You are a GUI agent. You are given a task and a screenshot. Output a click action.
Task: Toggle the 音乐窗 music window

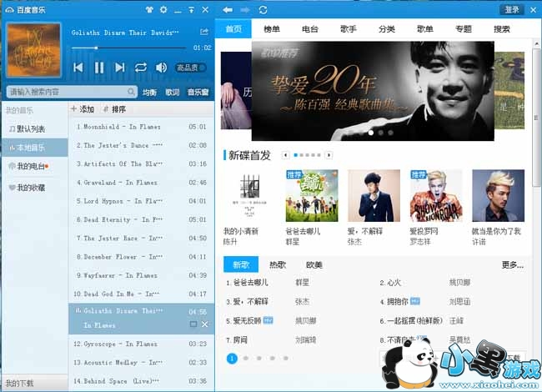(x=198, y=93)
